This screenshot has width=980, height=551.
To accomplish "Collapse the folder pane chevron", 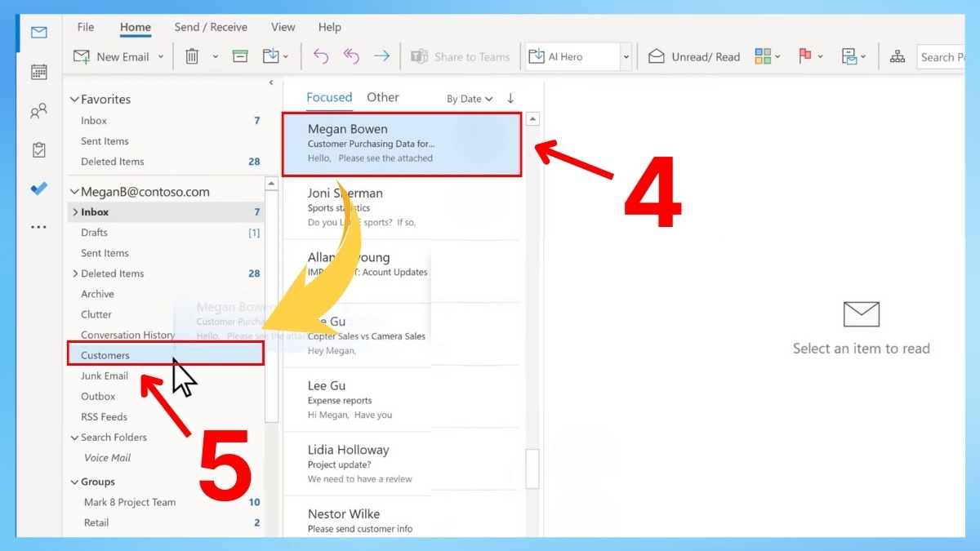I will click(271, 82).
